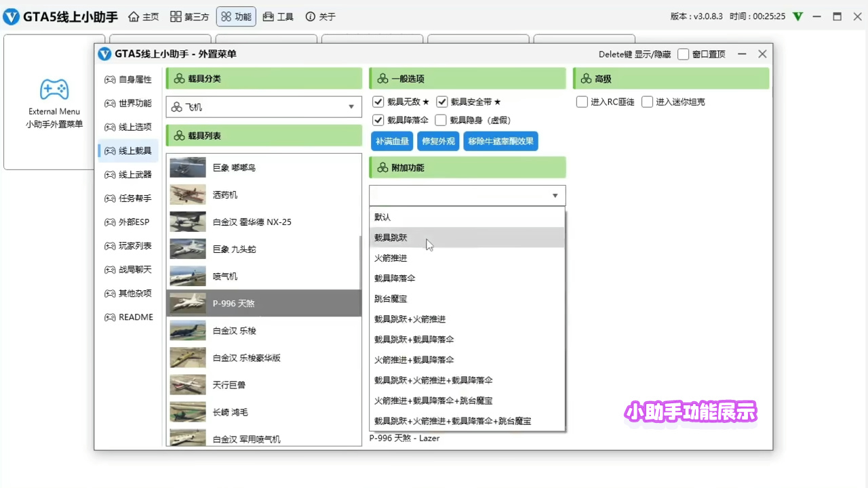Choose 跳台魔宝 from the dropdown list

coord(467,298)
